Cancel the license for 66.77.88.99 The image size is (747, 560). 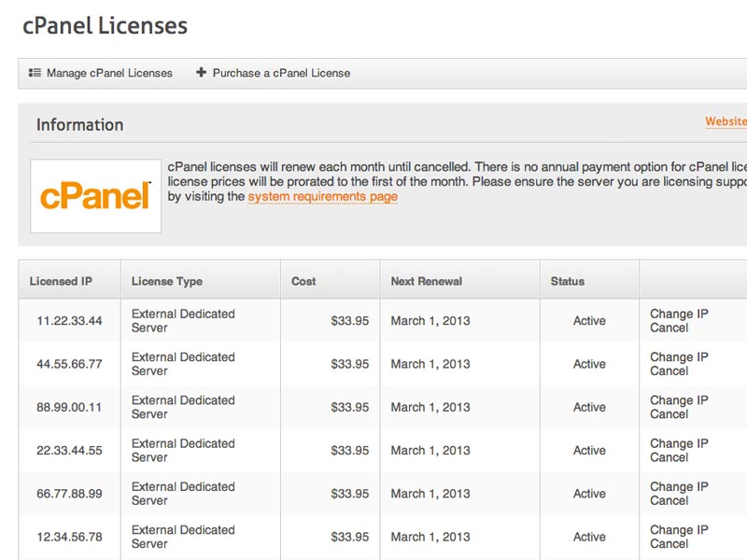pos(669,501)
